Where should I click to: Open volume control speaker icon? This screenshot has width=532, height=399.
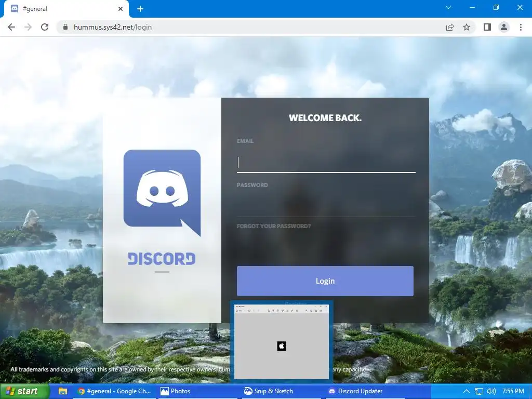(x=491, y=391)
